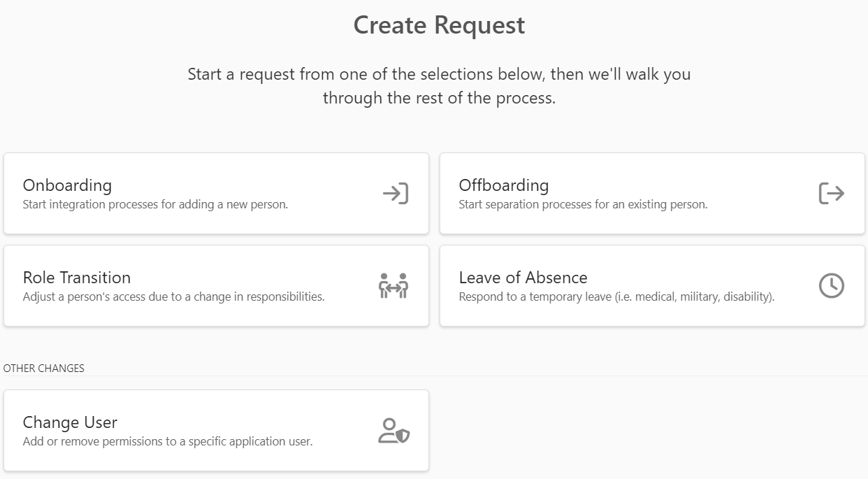Click "Start integration processes for adding" description
This screenshot has width=868, height=479.
(x=155, y=205)
